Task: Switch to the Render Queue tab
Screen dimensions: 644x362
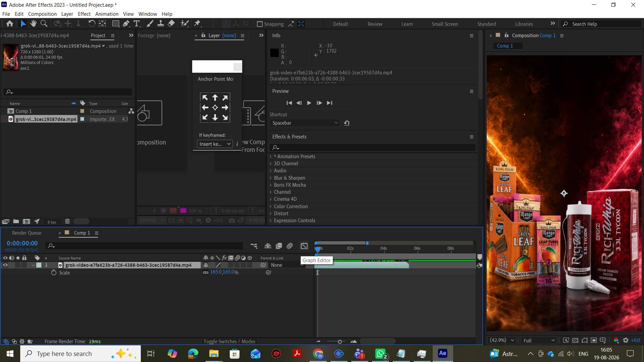Action: [26, 233]
